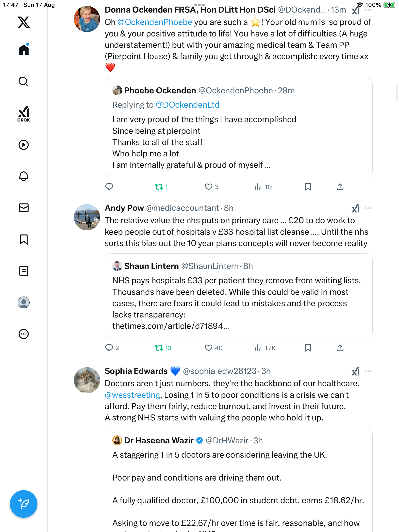Open more options on Andy Pow's post
The image size is (399, 532).
[368, 208]
